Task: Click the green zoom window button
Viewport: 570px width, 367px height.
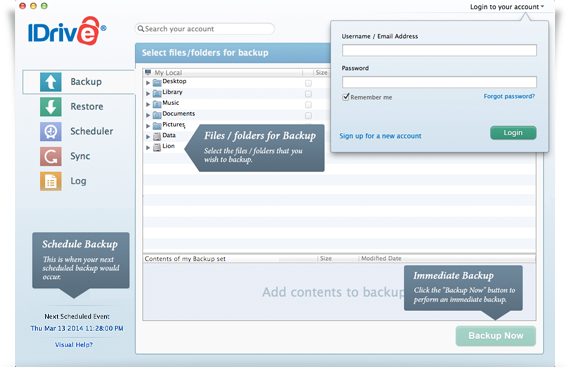Action: [x=44, y=6]
